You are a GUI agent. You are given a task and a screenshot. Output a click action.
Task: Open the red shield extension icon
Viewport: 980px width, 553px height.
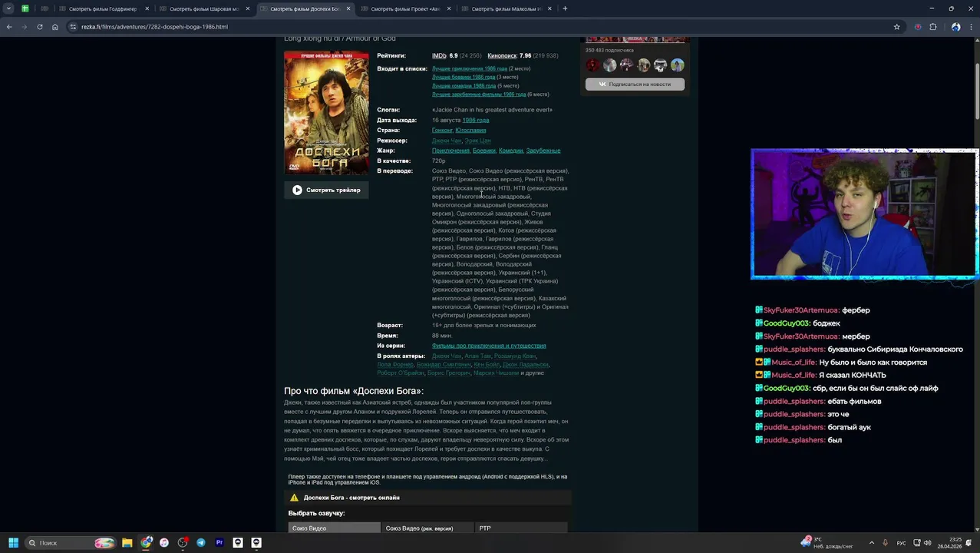tap(918, 27)
